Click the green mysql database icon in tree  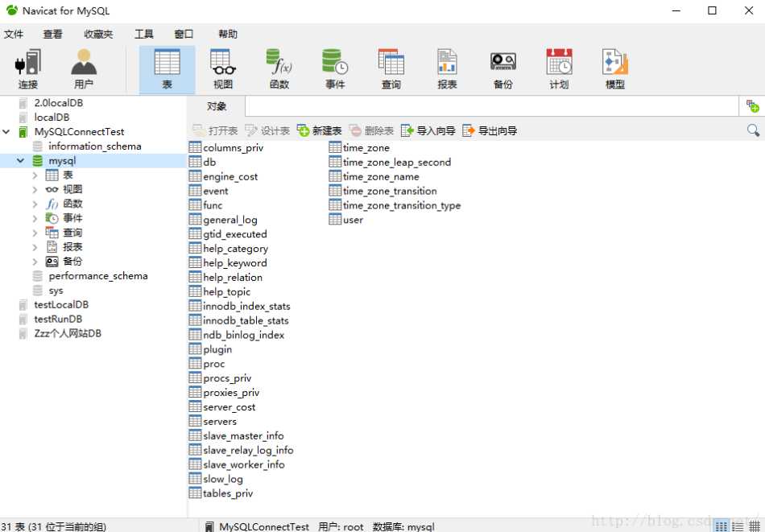tap(38, 160)
